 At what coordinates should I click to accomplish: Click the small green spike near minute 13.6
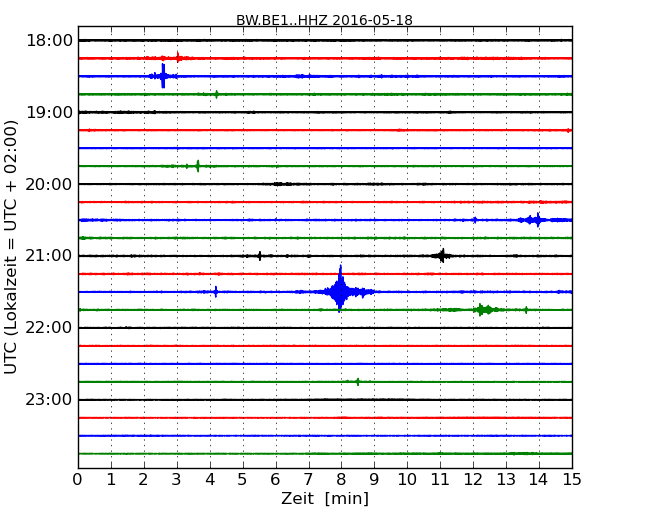pos(526,310)
